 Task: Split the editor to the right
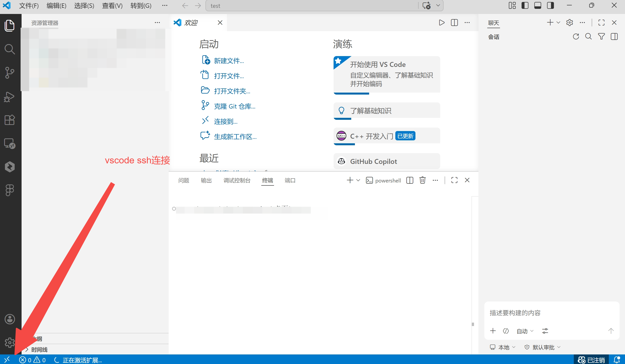pyautogui.click(x=454, y=23)
